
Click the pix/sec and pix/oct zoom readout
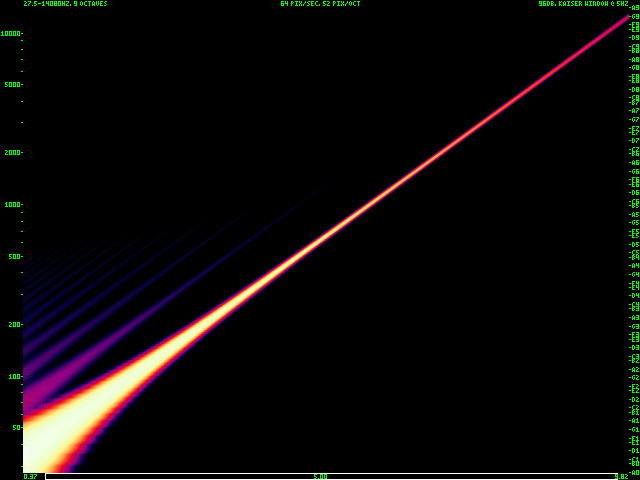(320, 4)
